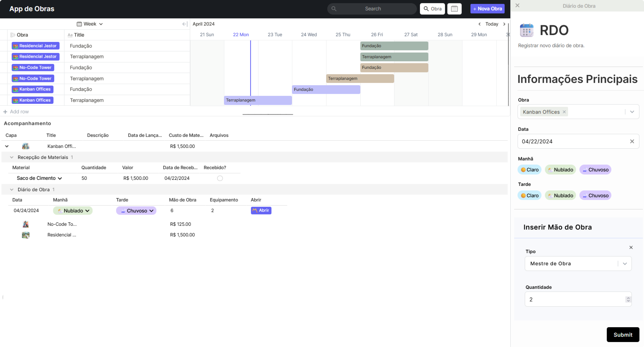Go to previous week arrow
This screenshot has width=644, height=347.
(479, 24)
